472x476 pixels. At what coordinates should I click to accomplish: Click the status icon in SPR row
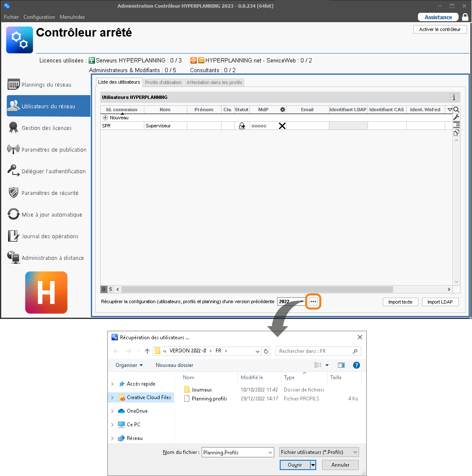[242, 126]
